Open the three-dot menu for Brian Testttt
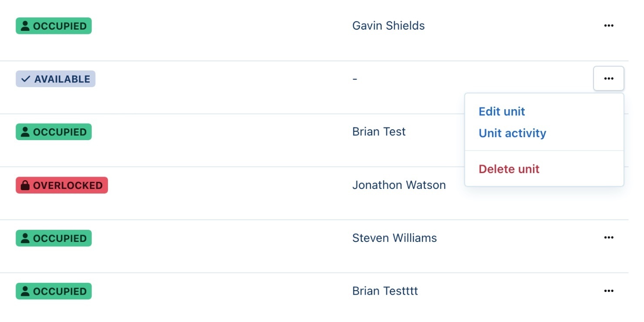Screen dimensions: 644x322 coord(608,291)
